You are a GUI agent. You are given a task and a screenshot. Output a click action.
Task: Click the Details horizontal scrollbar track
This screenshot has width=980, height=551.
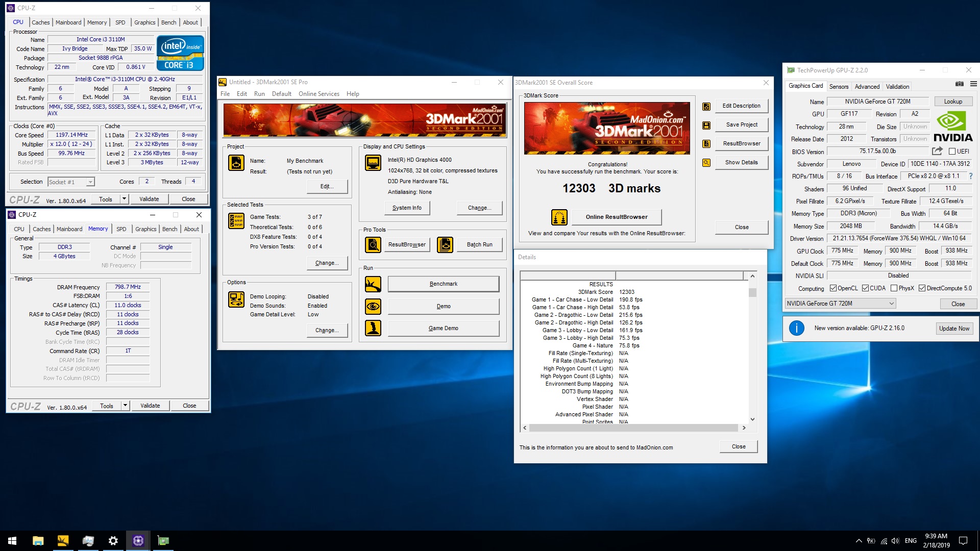(633, 428)
